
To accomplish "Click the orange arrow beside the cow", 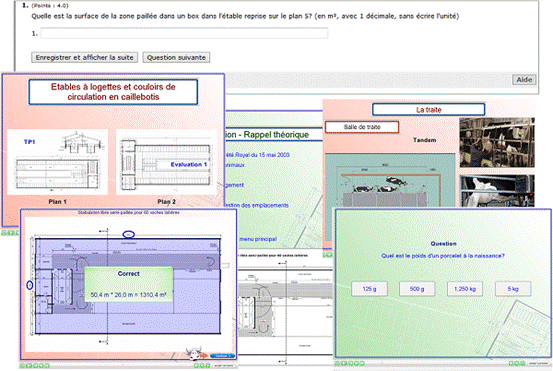I will 204,355.
